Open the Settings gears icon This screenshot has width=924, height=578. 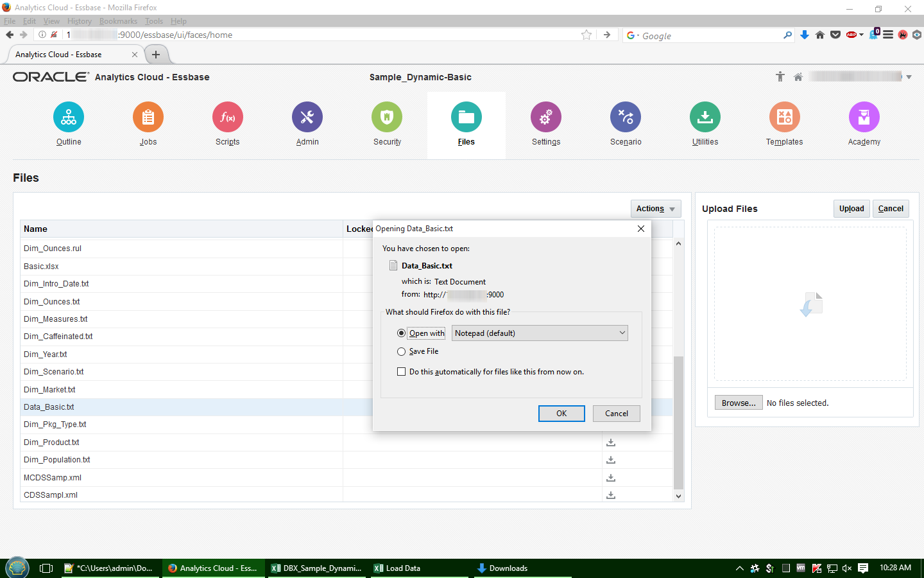(546, 117)
